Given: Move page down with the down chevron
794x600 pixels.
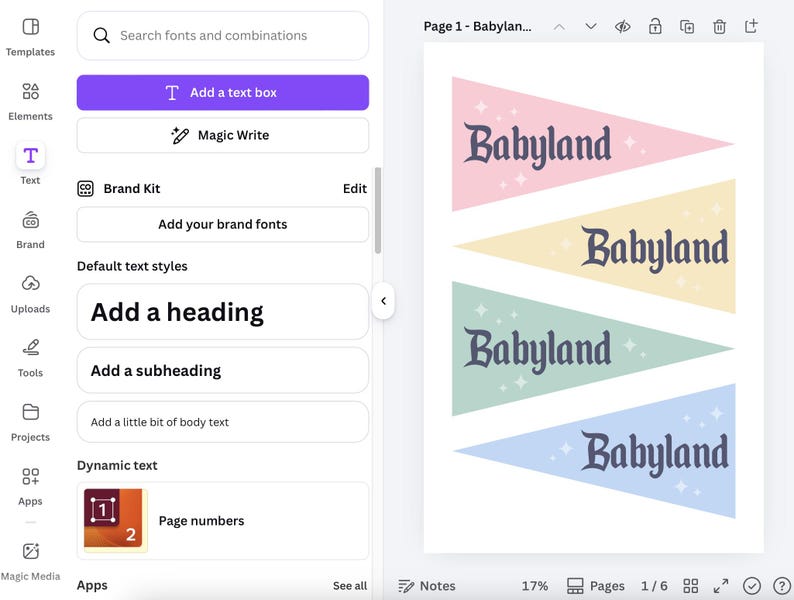Looking at the screenshot, I should tap(590, 26).
